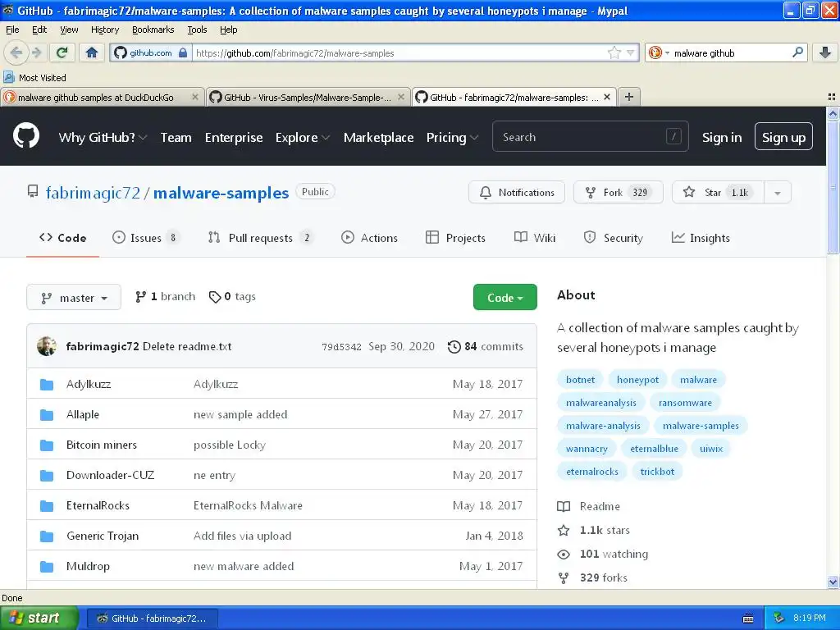Click the Notifications button

click(517, 192)
